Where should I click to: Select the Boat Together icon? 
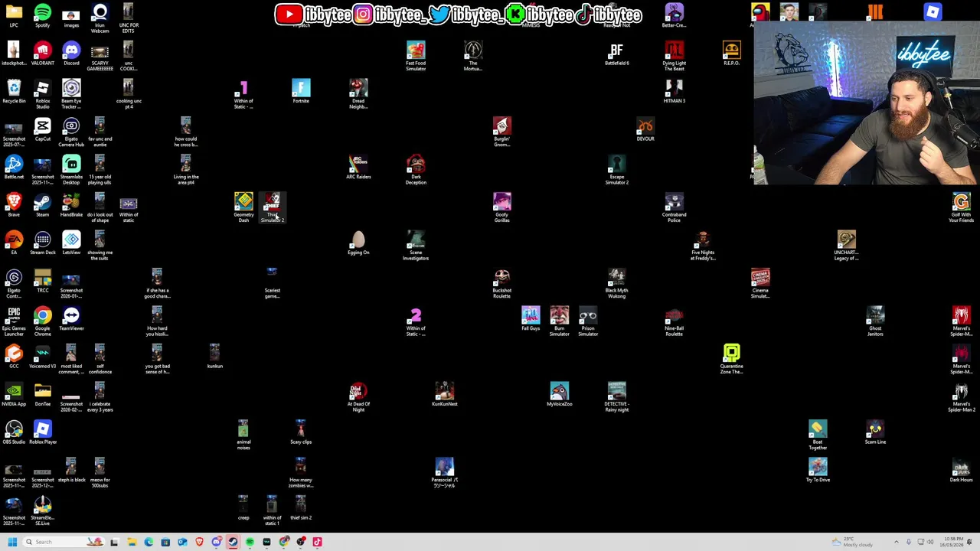818,435
